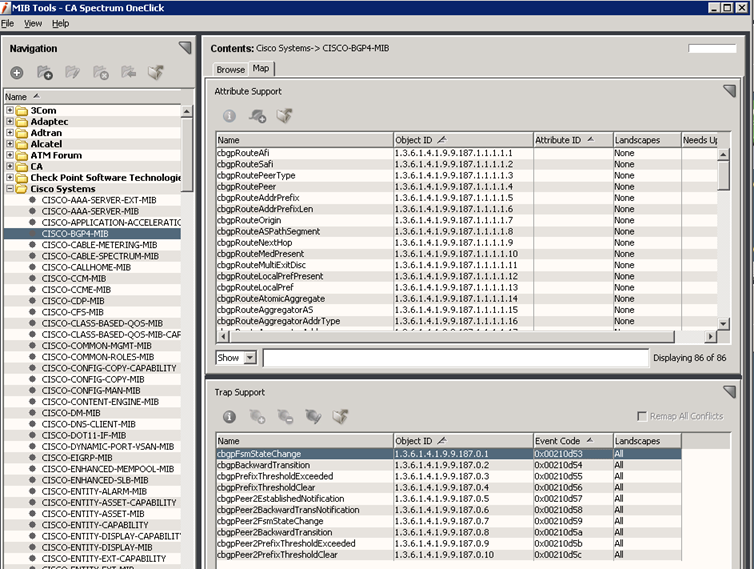Image resolution: width=754 pixels, height=569 pixels.
Task: Expand the 3Com folder in tree
Action: [x=10, y=111]
